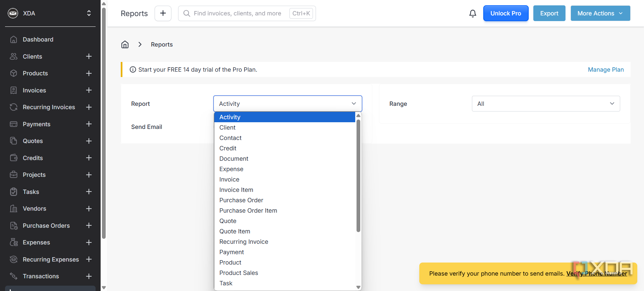Click the search invoices and clients field
The image size is (644, 291).
[x=247, y=13]
